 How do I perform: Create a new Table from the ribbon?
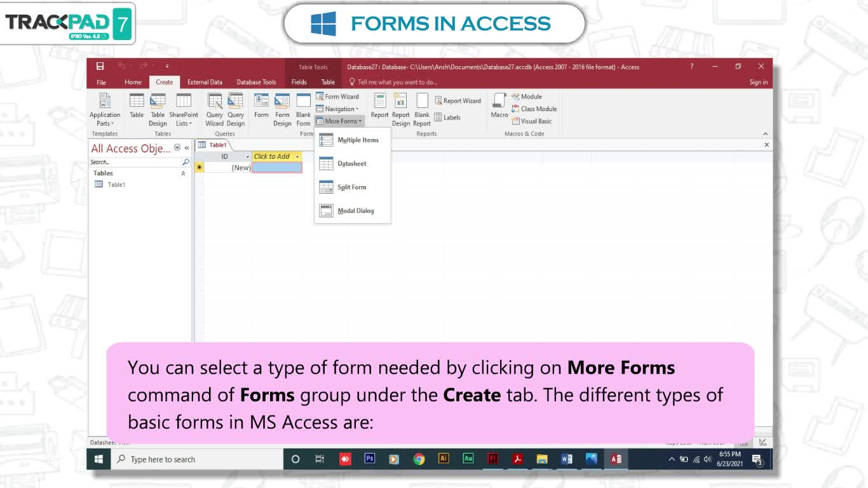click(x=137, y=105)
